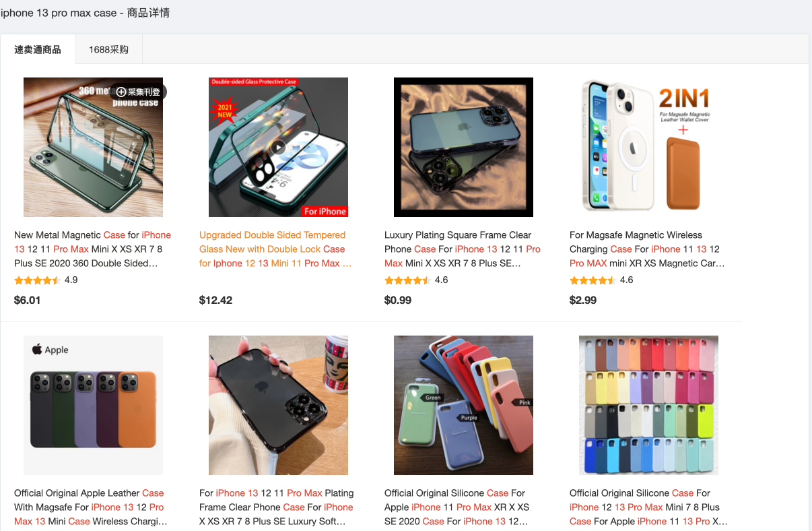Open the silicone case image with color labels
This screenshot has width=812, height=531.
(x=463, y=405)
